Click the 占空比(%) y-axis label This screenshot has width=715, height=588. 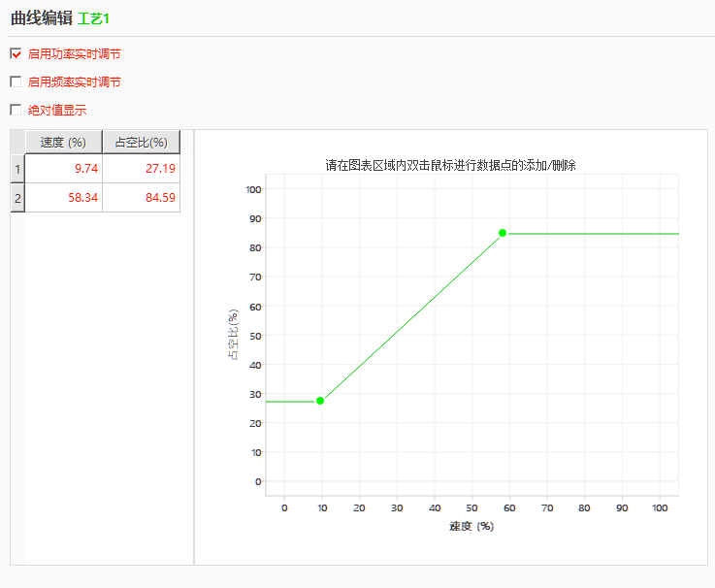[x=233, y=335]
